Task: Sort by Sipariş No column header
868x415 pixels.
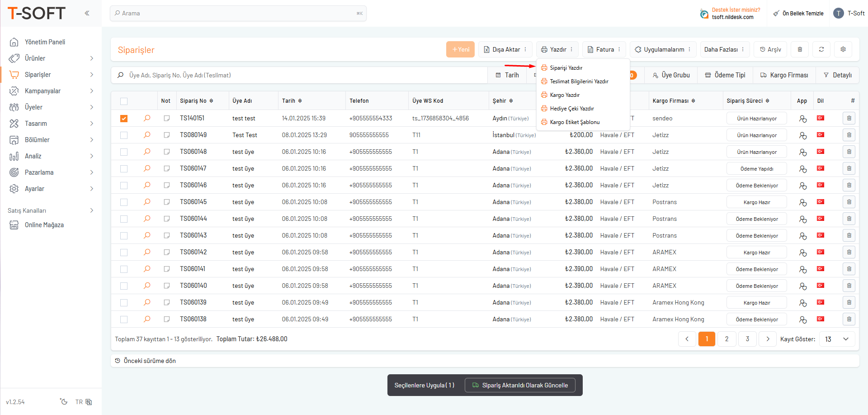Action: click(197, 101)
